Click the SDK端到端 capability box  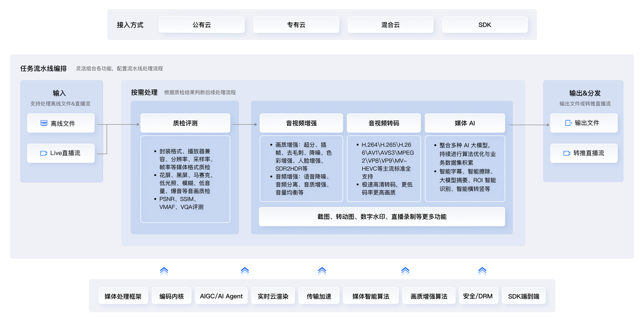(524, 296)
